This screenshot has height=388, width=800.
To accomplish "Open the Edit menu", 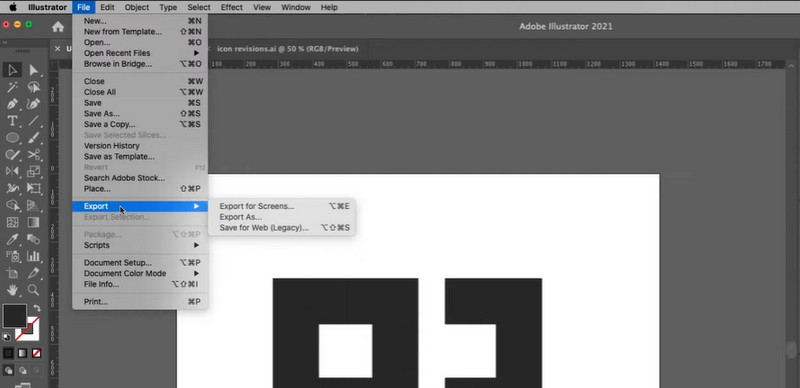I will tap(107, 7).
